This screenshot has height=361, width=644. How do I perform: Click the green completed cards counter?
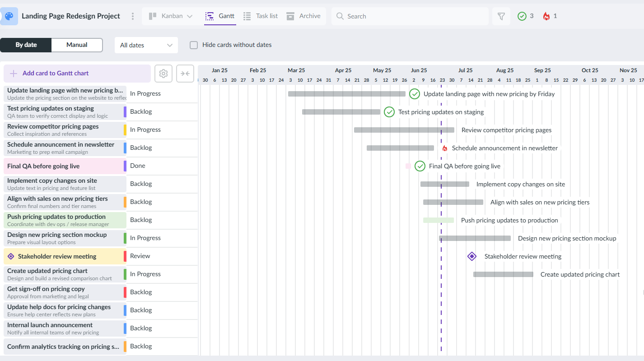526,16
